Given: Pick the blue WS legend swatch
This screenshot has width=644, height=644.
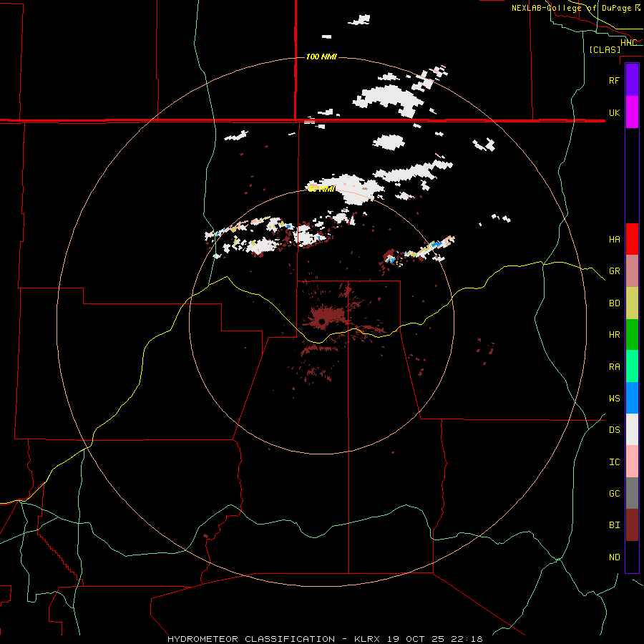Looking at the screenshot, I should click(x=632, y=398).
